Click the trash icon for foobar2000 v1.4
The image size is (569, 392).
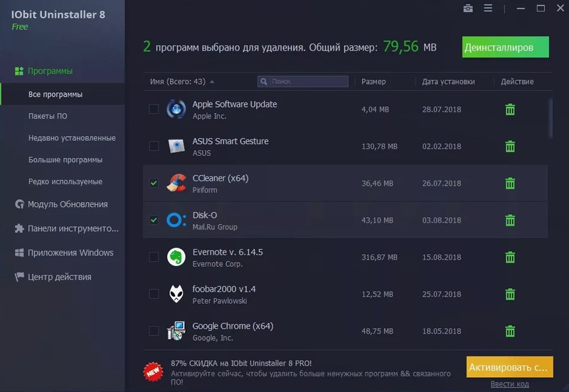coord(510,295)
